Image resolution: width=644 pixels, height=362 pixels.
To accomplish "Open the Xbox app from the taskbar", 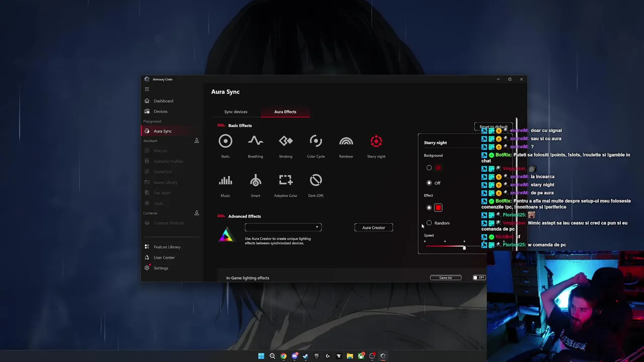I will point(361,356).
